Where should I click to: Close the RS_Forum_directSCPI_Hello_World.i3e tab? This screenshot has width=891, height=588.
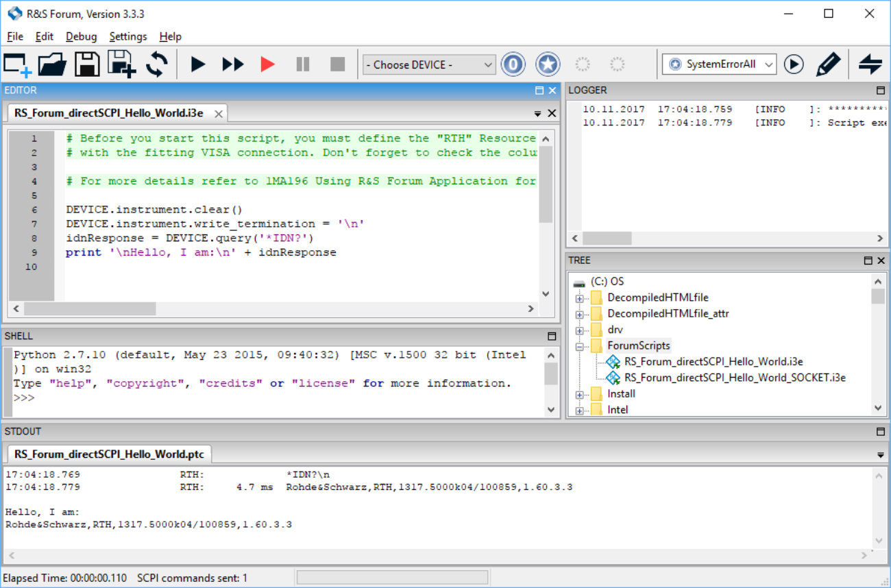218,114
